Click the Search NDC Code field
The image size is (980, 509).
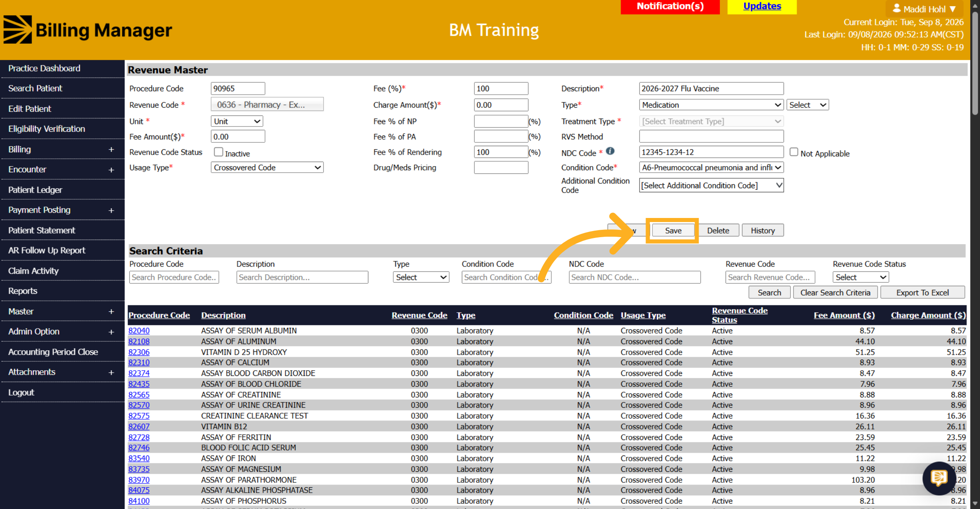pyautogui.click(x=635, y=277)
